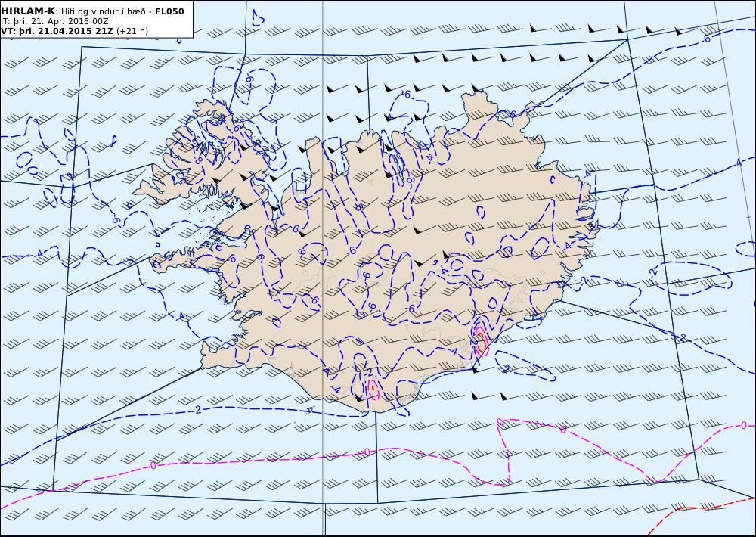Screen dimensions: 756x537
Task: Click the FL050 flight level label
Action: point(169,11)
